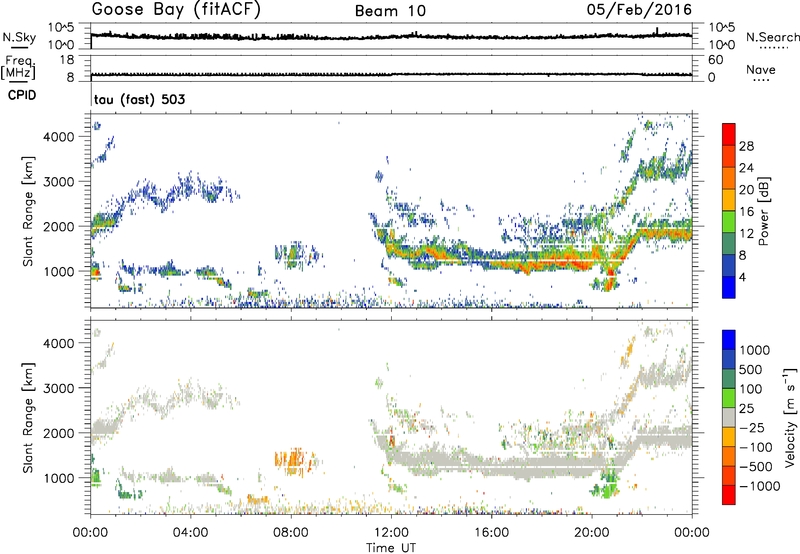Click the "16:00" time tick label
Viewport: 800px width, 554px height.
[x=491, y=533]
